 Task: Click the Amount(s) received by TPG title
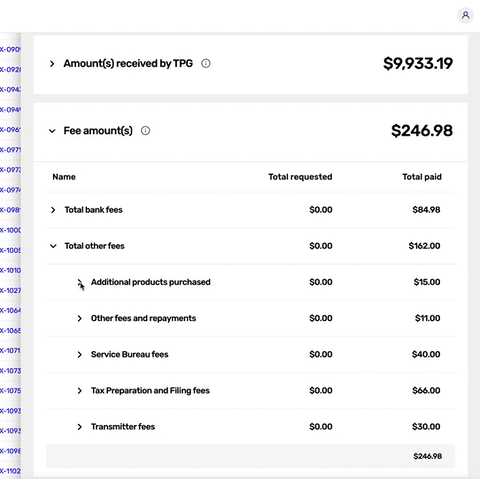pos(128,63)
